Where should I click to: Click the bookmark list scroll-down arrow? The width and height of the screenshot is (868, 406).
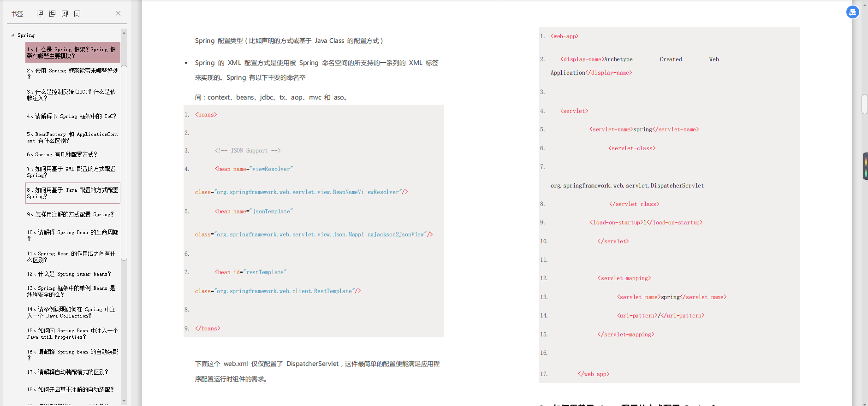pyautogui.click(x=124, y=401)
